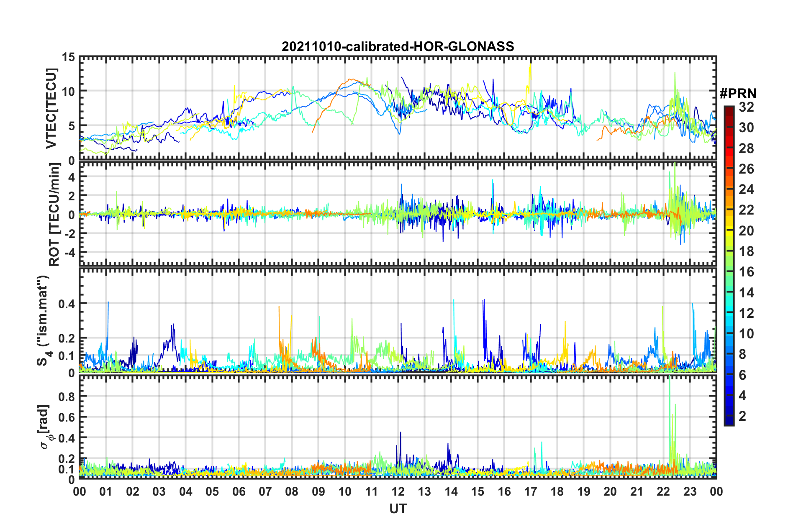
Task: Select colorbar tick label 6
Action: coord(742,375)
